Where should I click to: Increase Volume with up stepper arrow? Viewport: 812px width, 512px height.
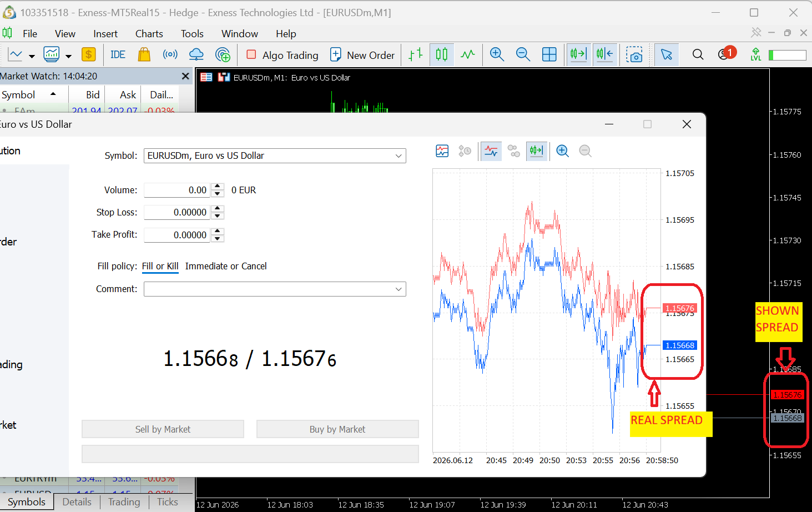pyautogui.click(x=218, y=187)
